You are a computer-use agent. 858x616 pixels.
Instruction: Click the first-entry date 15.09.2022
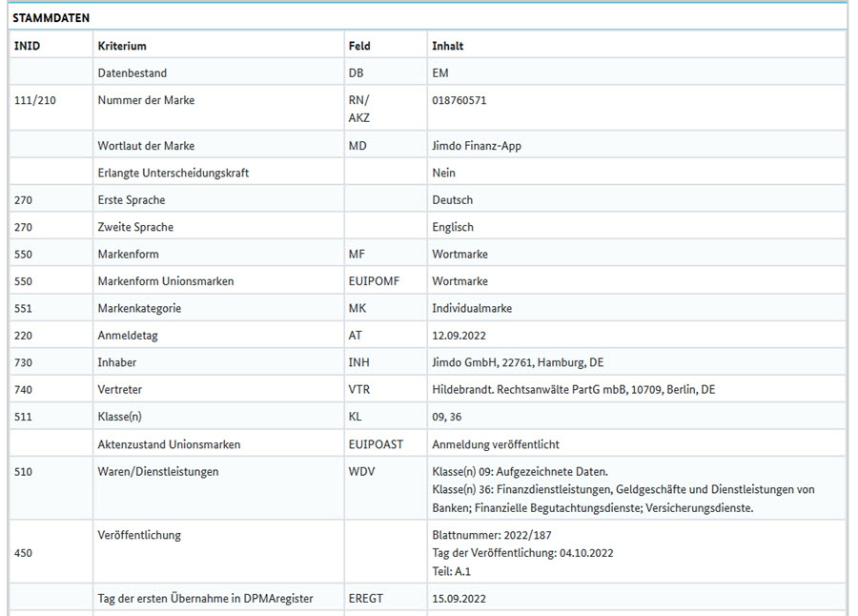tap(461, 598)
